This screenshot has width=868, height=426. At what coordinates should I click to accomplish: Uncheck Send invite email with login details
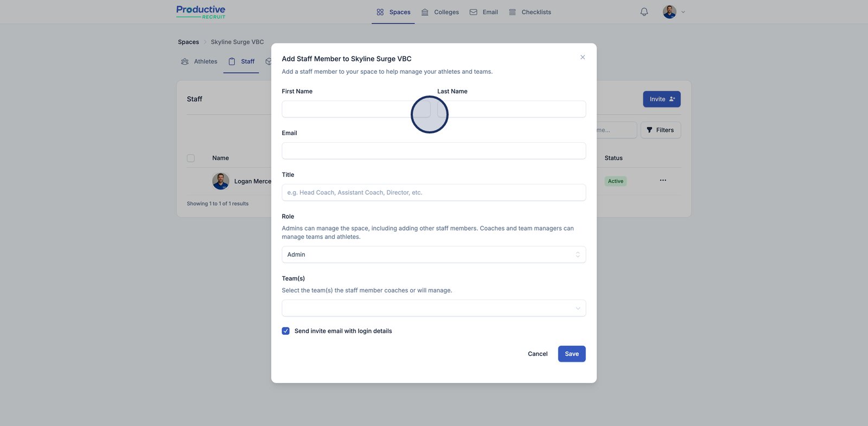pyautogui.click(x=286, y=331)
